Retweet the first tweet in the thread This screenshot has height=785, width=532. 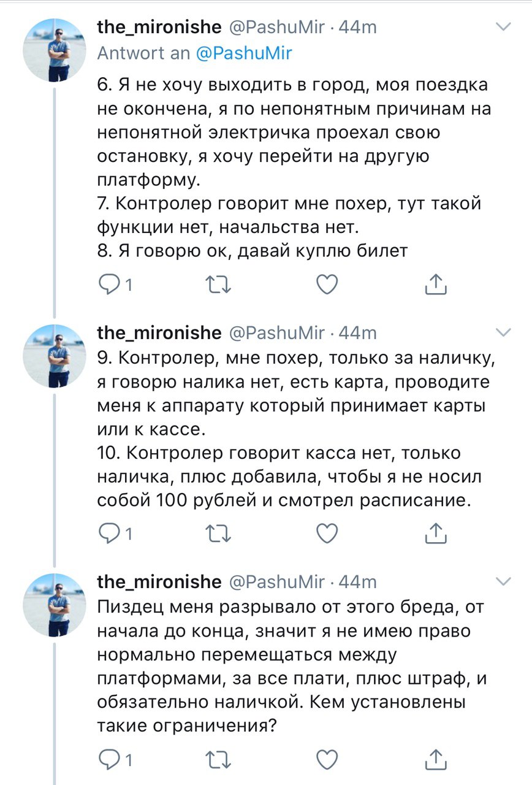click(219, 283)
